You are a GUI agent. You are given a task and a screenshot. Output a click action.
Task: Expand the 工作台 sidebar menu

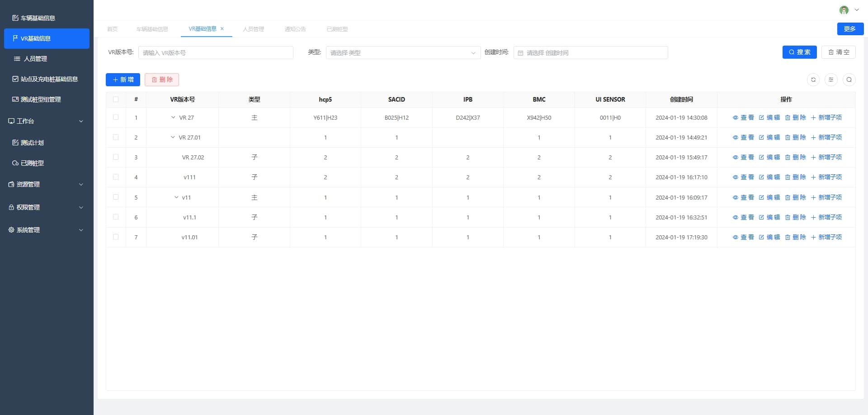click(x=47, y=121)
